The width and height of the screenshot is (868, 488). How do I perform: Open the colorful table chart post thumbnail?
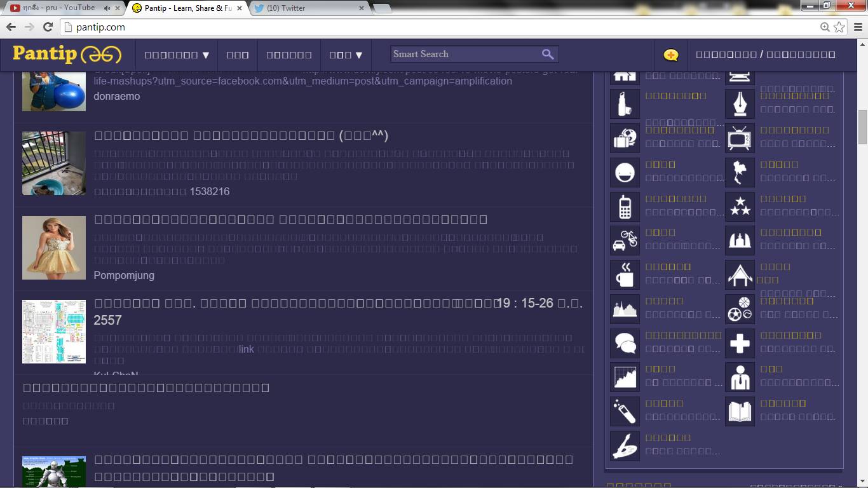pyautogui.click(x=54, y=332)
